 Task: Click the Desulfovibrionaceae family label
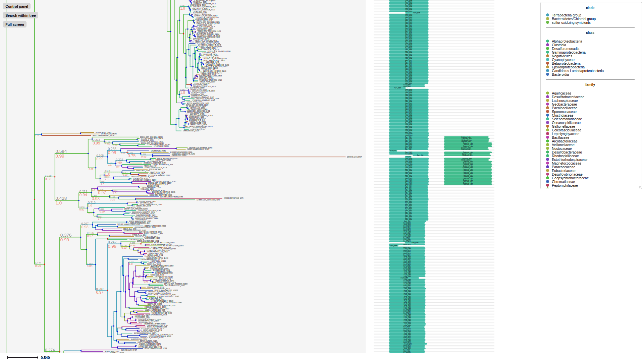[567, 174]
